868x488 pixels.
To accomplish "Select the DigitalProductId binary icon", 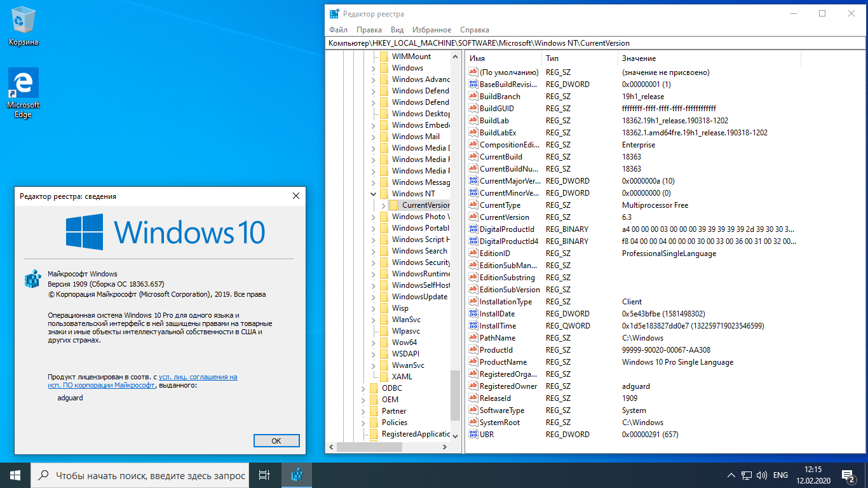I will pos(473,229).
